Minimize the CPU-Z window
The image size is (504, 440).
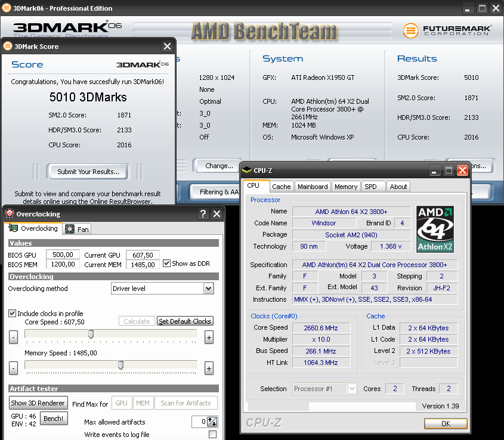(x=434, y=171)
